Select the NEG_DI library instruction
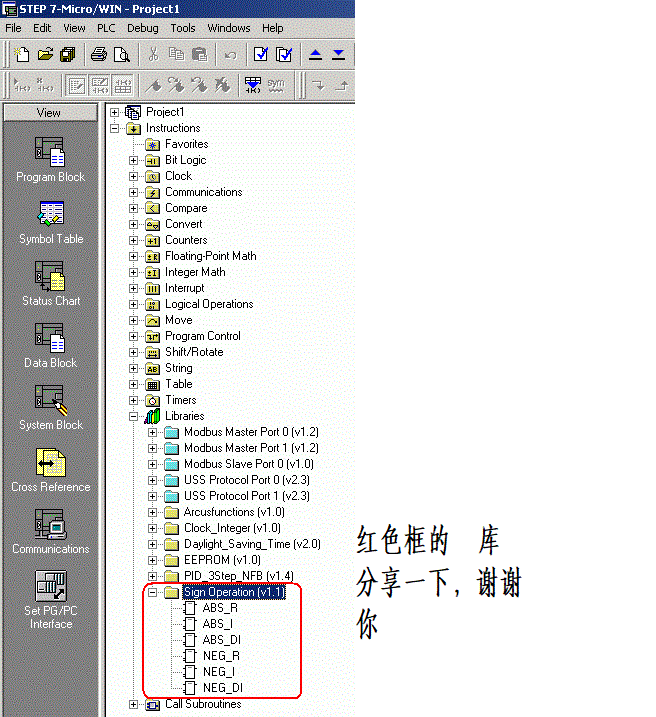 pos(223,688)
